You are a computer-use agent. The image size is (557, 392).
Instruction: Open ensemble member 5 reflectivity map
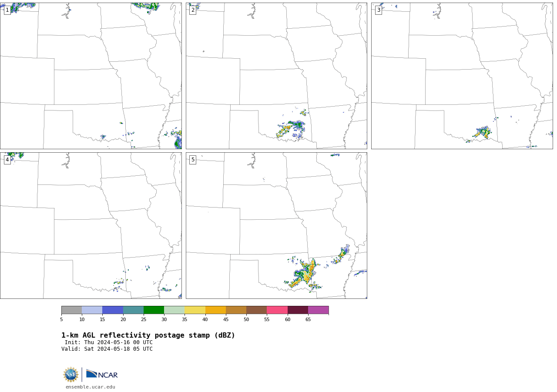276,225
